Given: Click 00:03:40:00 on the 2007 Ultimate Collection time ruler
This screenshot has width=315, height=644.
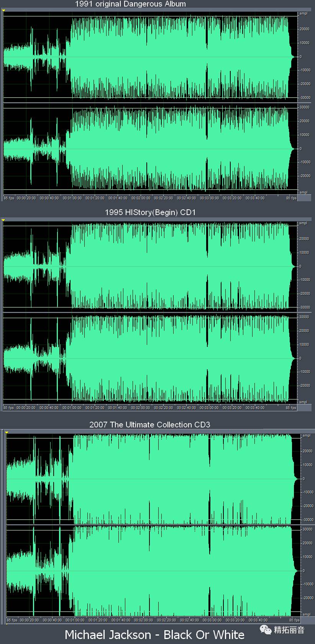Looking at the screenshot, I should [258, 620].
